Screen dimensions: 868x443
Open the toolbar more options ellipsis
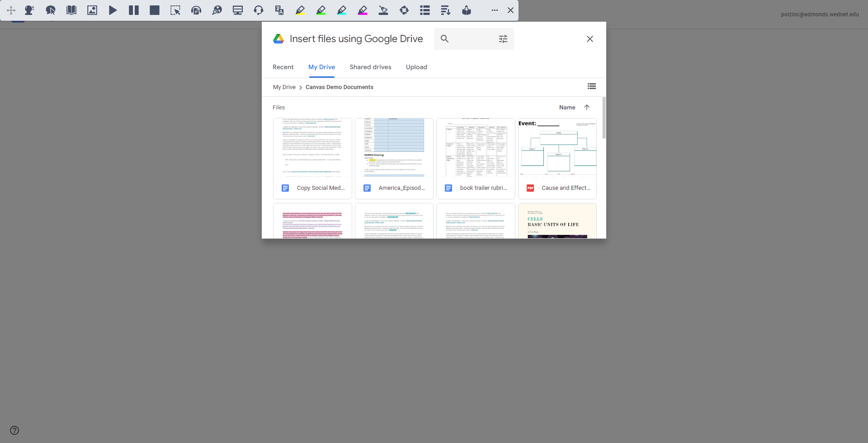click(x=495, y=10)
